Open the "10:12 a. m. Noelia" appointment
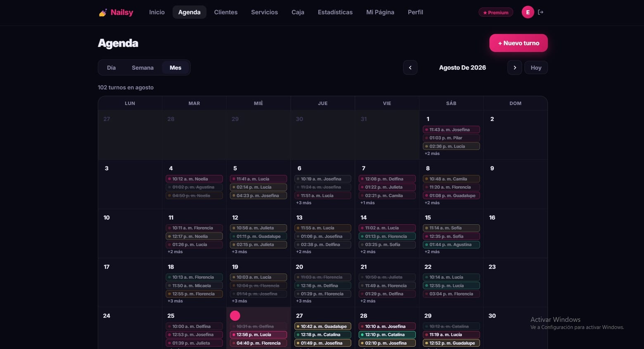The image size is (644, 349). [194, 179]
